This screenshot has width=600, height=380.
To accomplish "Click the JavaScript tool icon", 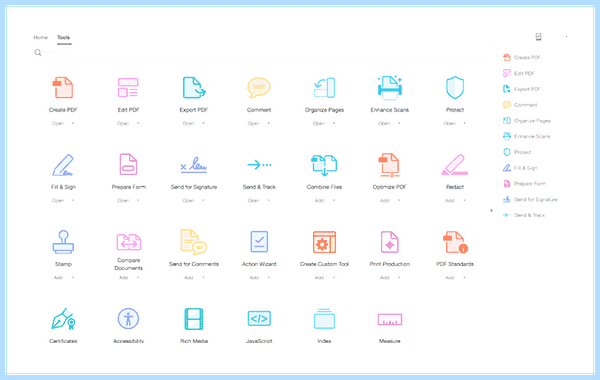I will 259,318.
